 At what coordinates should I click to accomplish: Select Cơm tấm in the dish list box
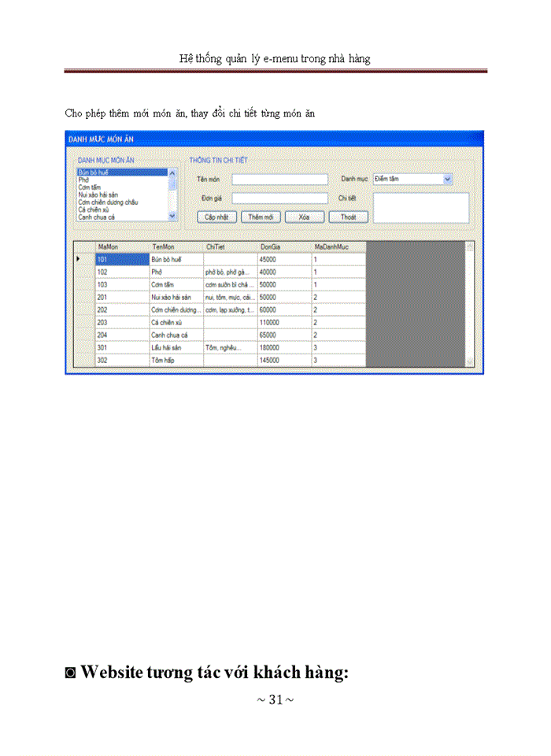point(123,187)
